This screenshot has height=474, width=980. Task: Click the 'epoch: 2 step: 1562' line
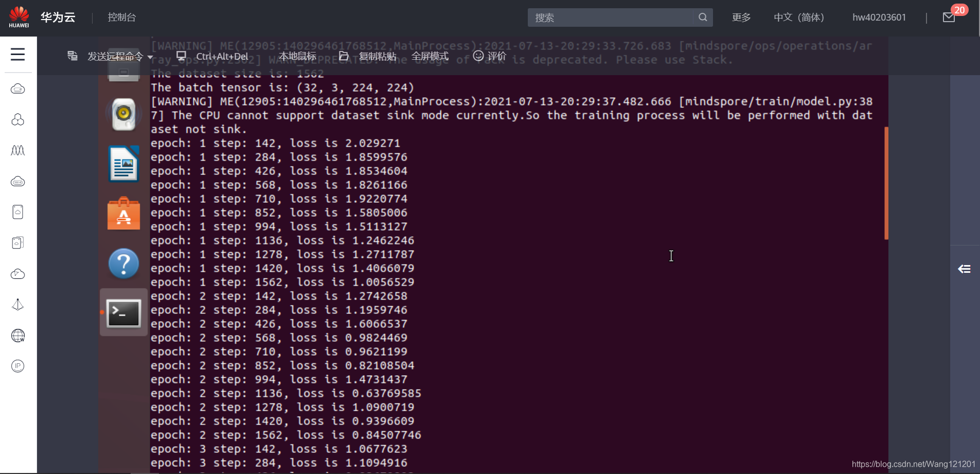[x=286, y=435]
